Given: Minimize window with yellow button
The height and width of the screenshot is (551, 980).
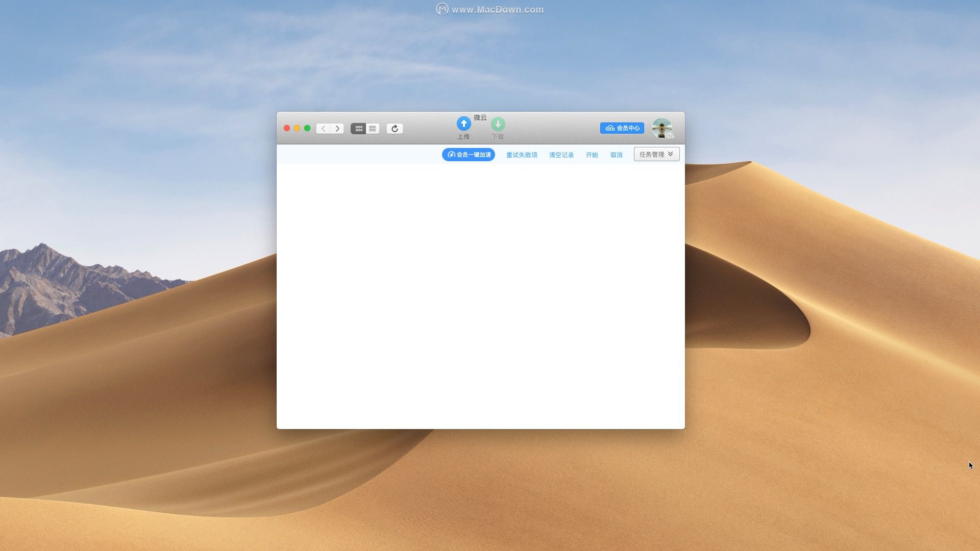Looking at the screenshot, I should pyautogui.click(x=297, y=129).
